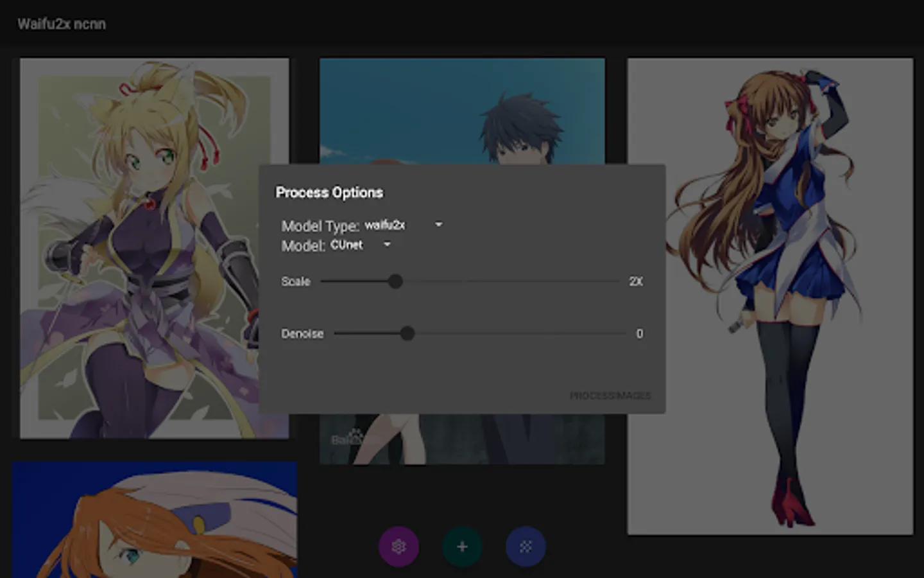Select the brown-haired girl in blue dress thumbnail

click(x=770, y=296)
